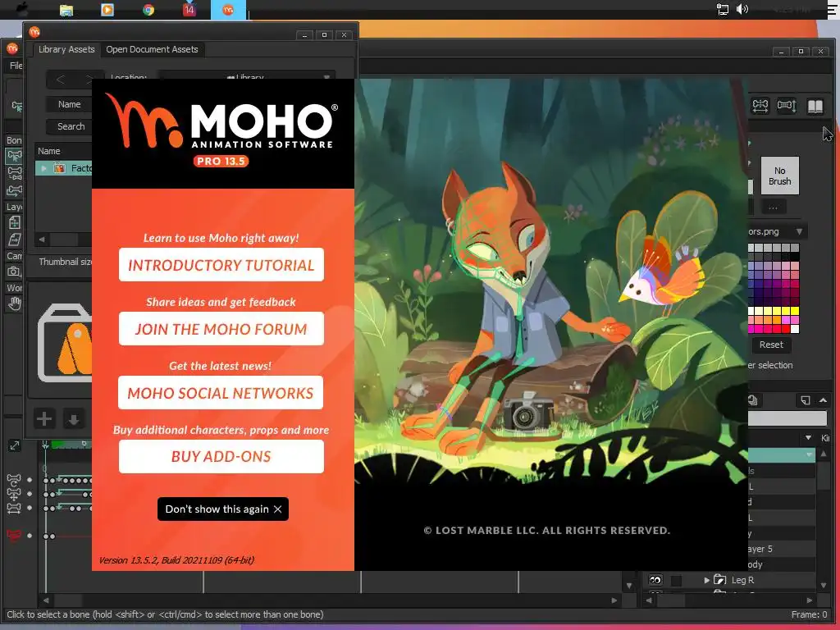This screenshot has height=630, width=840.
Task: Click the layer name field in the Layers panel
Action: click(787, 418)
